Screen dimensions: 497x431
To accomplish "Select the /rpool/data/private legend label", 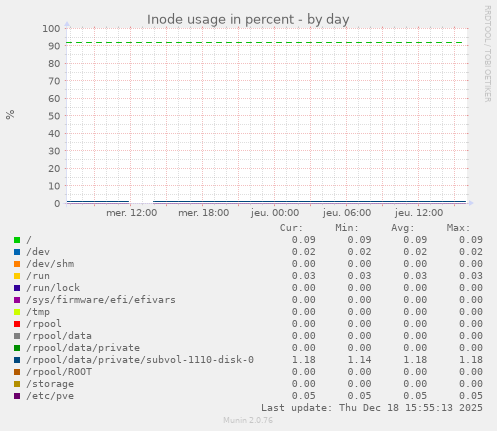I will click(83, 348).
